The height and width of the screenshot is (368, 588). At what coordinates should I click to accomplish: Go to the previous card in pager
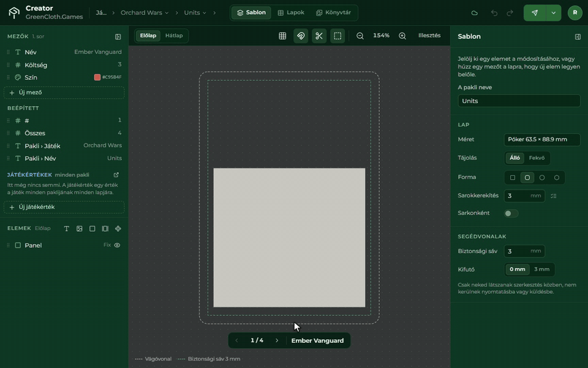(x=236, y=340)
